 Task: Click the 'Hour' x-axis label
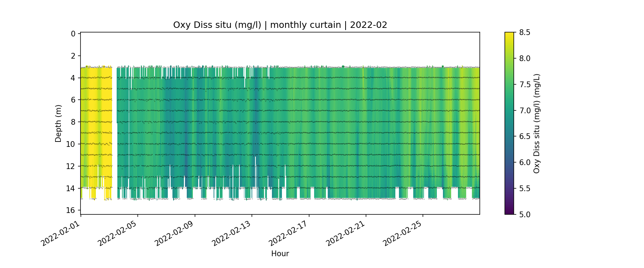280,254
